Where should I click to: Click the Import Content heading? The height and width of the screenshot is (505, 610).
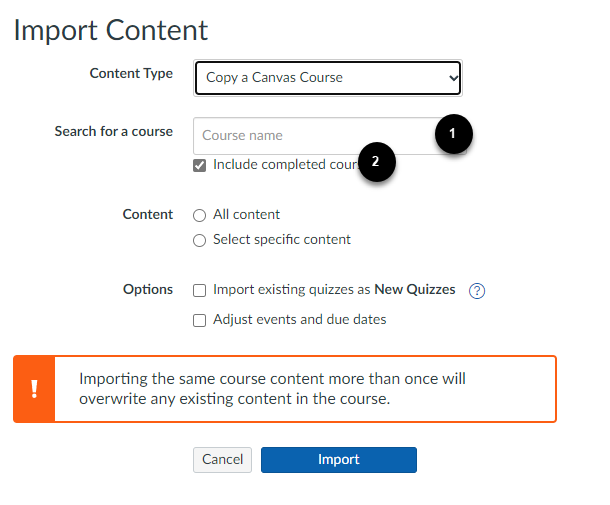tap(111, 30)
